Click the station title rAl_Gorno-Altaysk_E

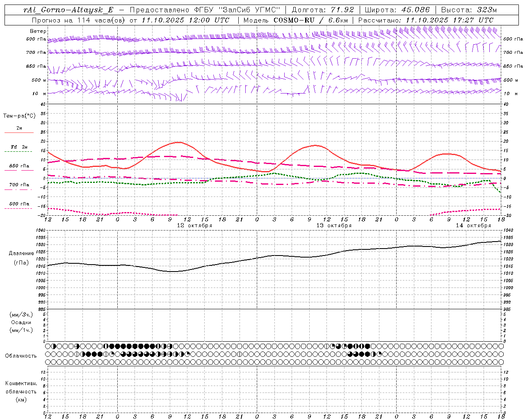(x=68, y=10)
